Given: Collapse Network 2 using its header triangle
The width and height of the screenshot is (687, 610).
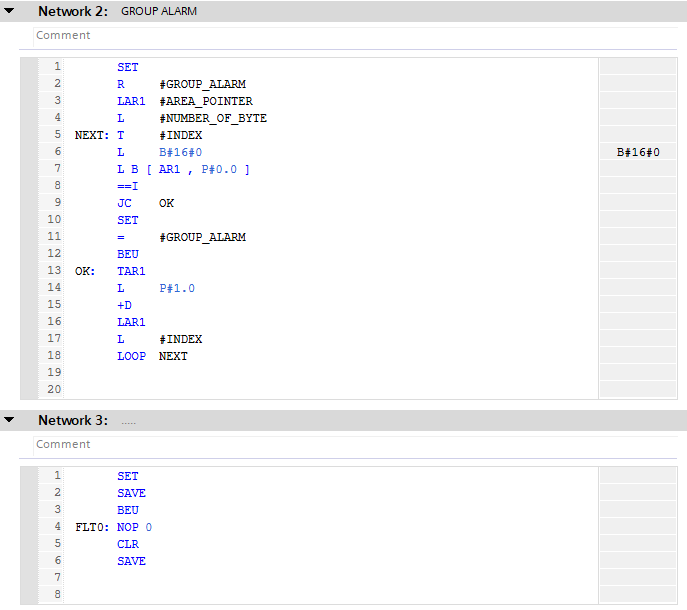Looking at the screenshot, I should (x=10, y=12).
